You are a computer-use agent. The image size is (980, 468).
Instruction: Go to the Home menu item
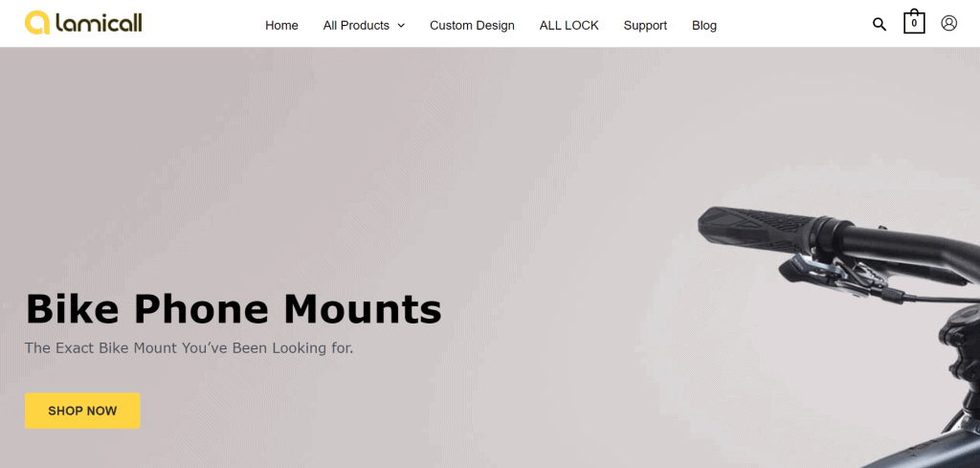click(x=281, y=26)
